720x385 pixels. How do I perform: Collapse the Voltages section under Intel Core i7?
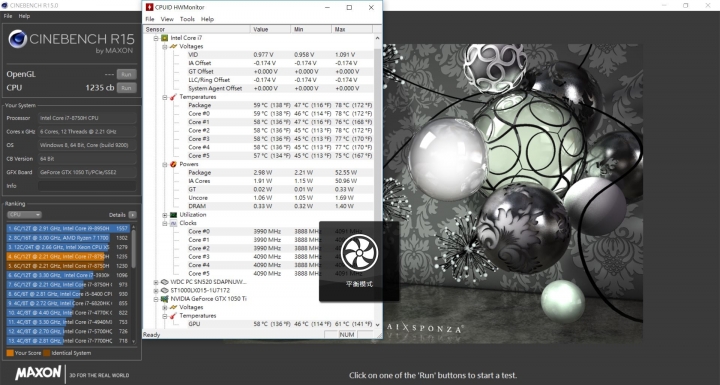165,46
